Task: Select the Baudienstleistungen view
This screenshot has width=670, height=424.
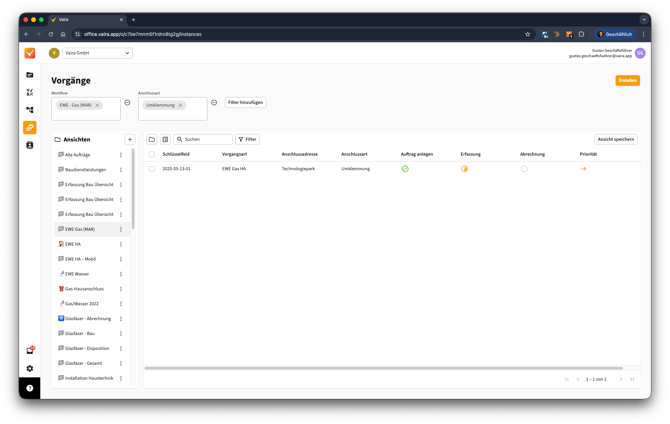Action: 85,170
